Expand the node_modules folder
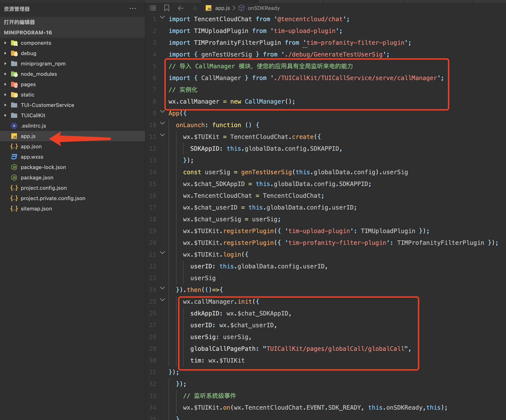The width and height of the screenshot is (506, 420). (5, 74)
